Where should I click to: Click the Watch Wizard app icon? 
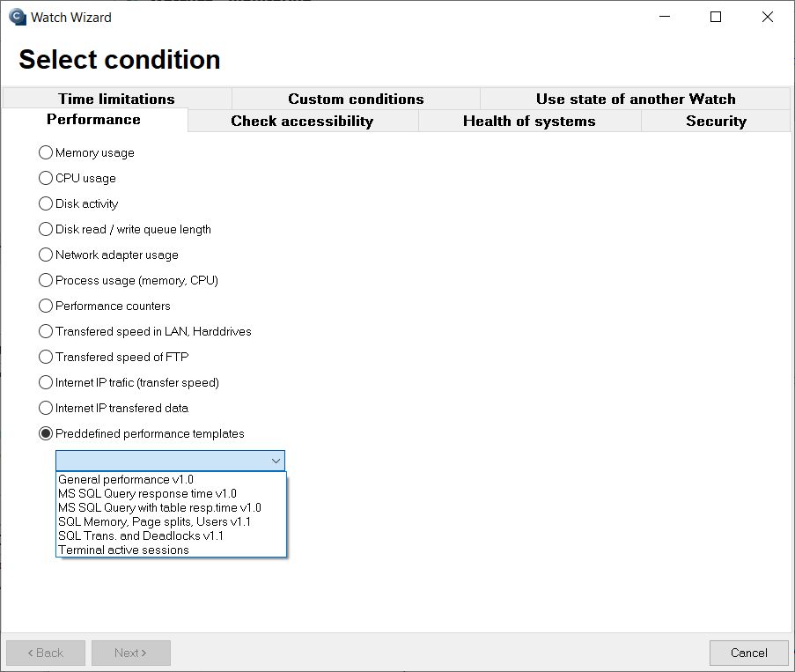pos(18,17)
